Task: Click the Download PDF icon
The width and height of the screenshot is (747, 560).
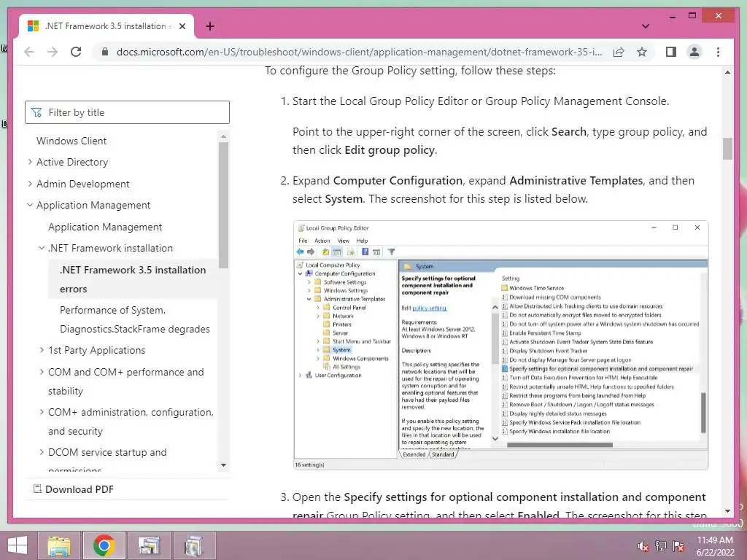Action: [x=37, y=489]
